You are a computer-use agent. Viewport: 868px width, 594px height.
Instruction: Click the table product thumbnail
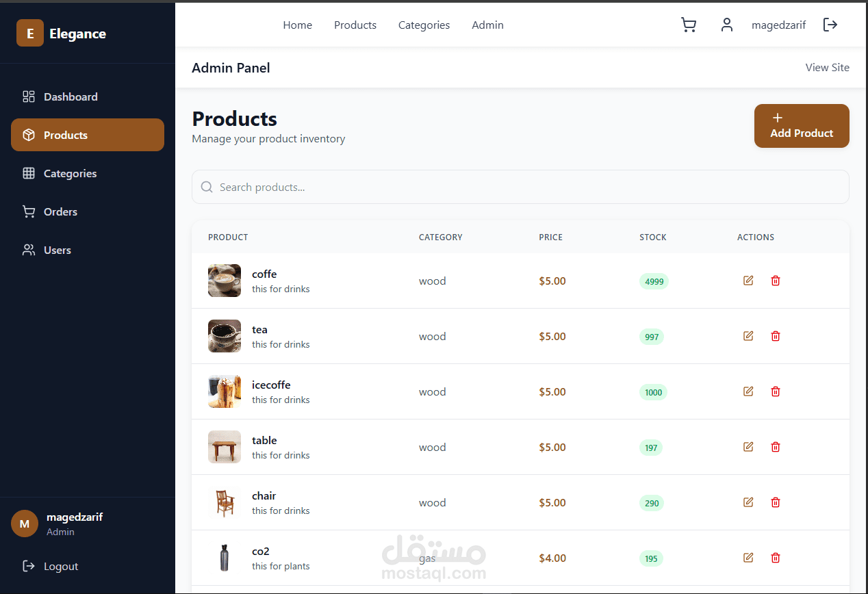[x=225, y=447]
